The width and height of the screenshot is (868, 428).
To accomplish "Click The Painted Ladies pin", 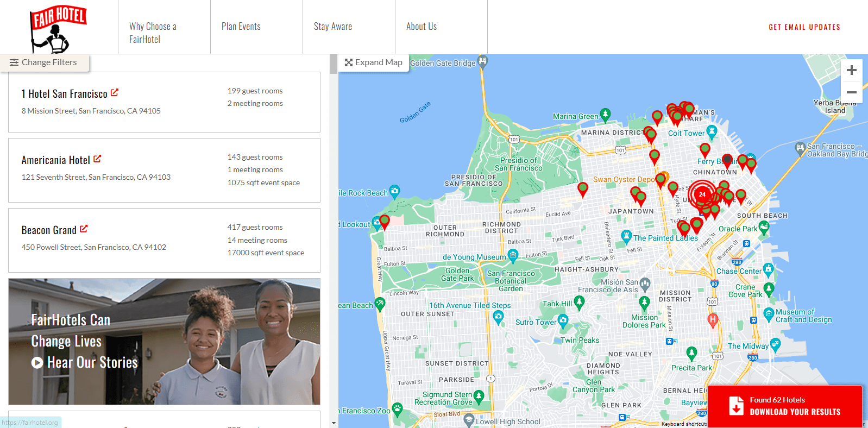I will (x=626, y=236).
